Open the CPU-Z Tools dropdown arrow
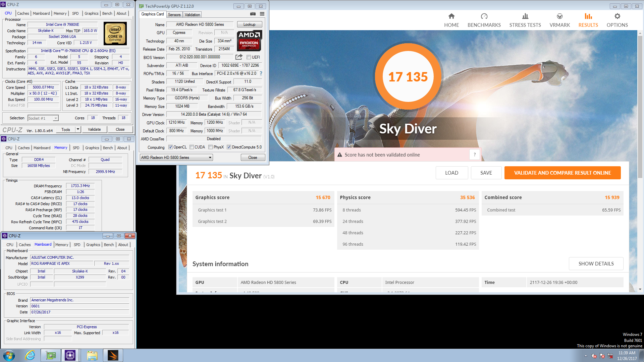The image size is (644, 362). tap(78, 129)
